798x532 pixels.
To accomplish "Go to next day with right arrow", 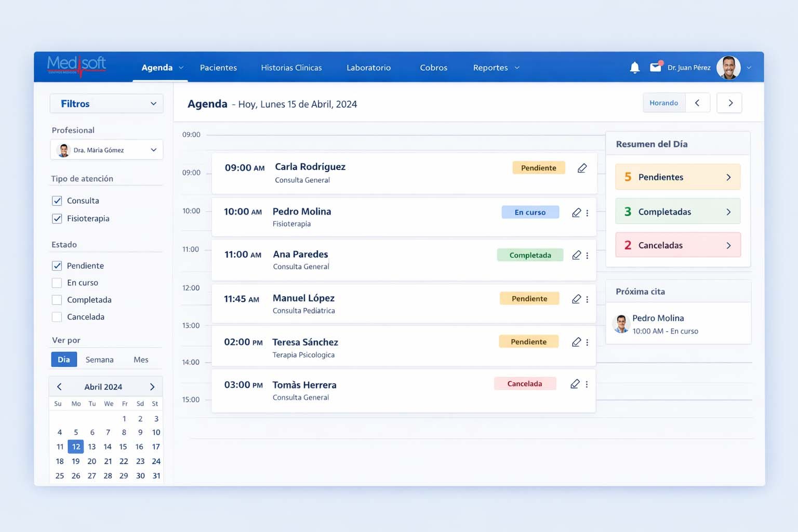I will pyautogui.click(x=730, y=103).
